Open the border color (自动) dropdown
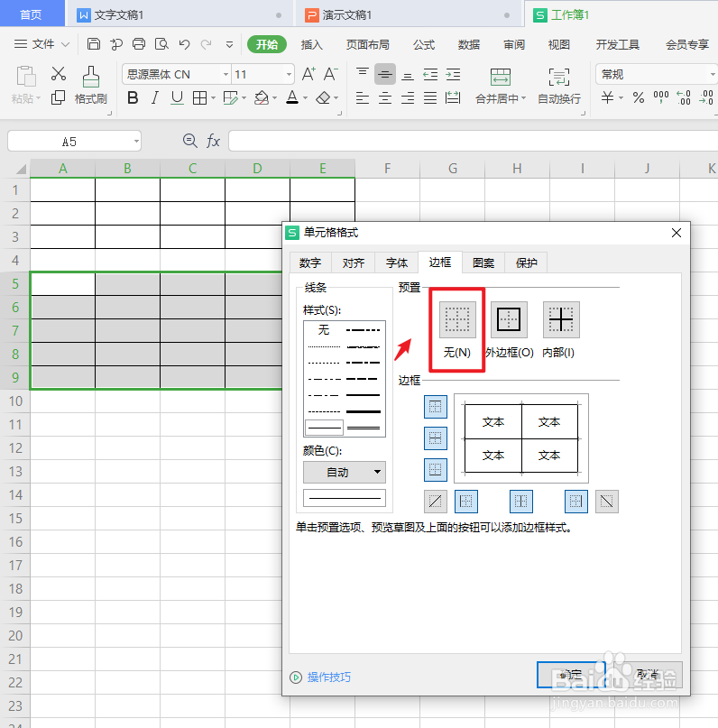718x728 pixels. tap(345, 472)
